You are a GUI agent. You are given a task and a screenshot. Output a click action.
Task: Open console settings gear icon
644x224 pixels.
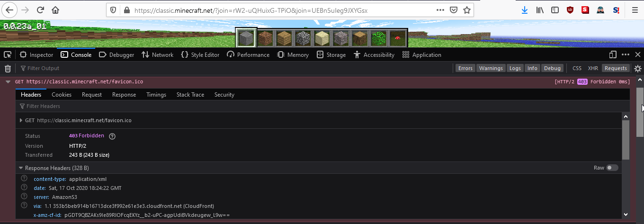638,68
